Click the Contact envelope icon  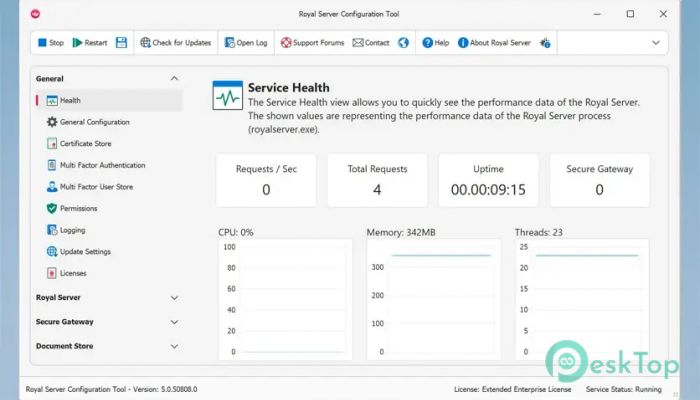[358, 43]
